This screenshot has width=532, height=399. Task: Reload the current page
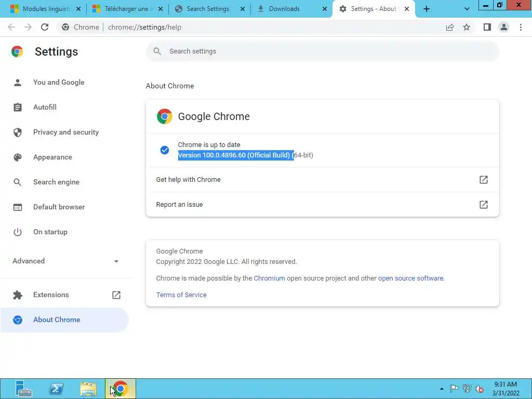(x=45, y=27)
